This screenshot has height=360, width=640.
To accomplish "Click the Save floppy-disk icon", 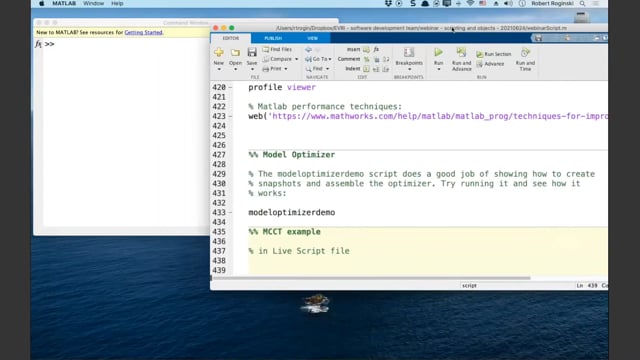I will point(252,52).
